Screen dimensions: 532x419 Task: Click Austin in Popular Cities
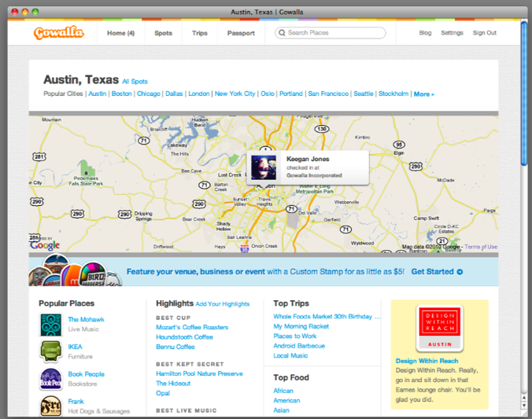pyautogui.click(x=98, y=94)
